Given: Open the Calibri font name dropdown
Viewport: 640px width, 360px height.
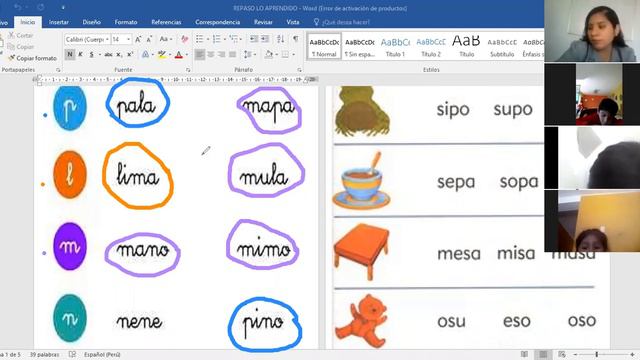Looking at the screenshot, I should pos(107,39).
